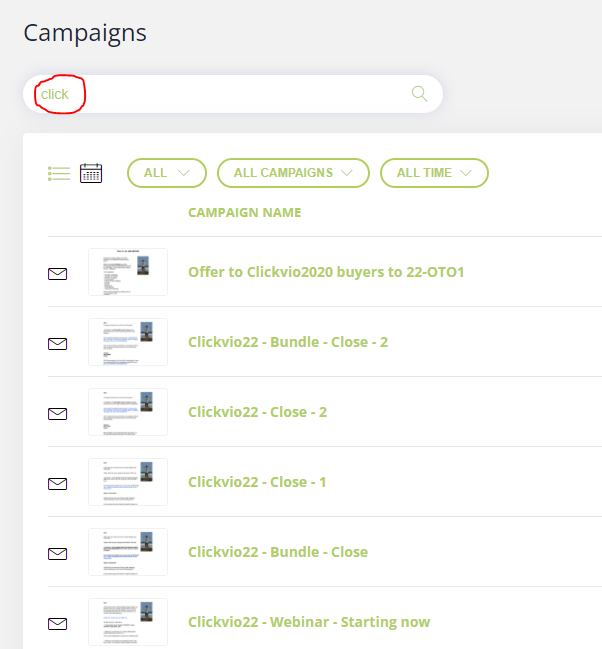Click envelope icon for Clickvio2020 offer campaign
602x649 pixels.
coord(58,273)
